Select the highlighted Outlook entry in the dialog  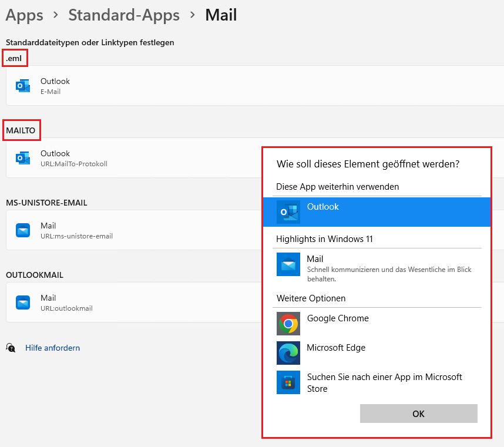click(x=376, y=211)
